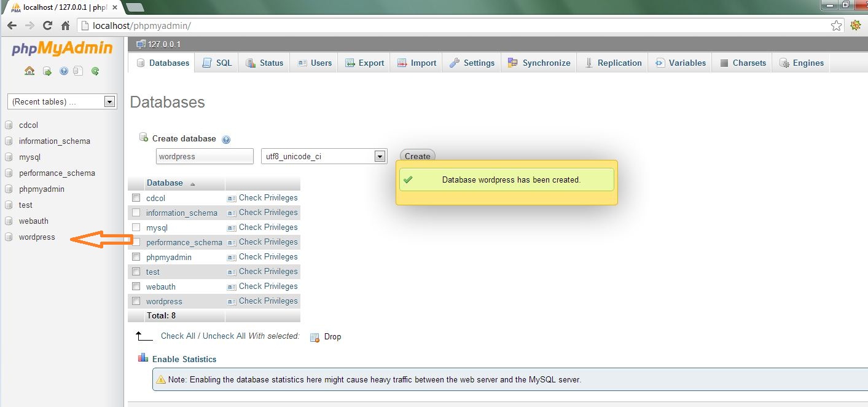Click the Uncheck All link
The image size is (868, 407).
click(x=224, y=336)
